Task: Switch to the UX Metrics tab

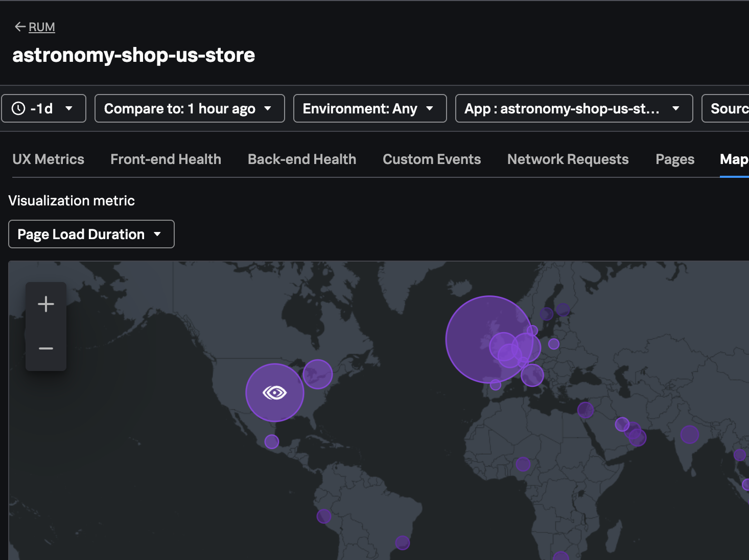Action: [48, 159]
